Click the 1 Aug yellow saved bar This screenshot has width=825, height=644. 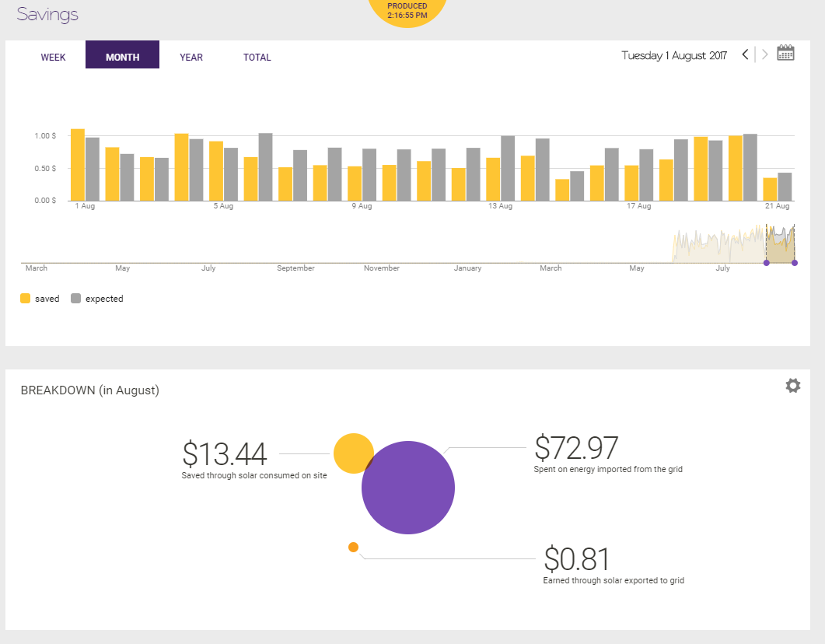(78, 165)
